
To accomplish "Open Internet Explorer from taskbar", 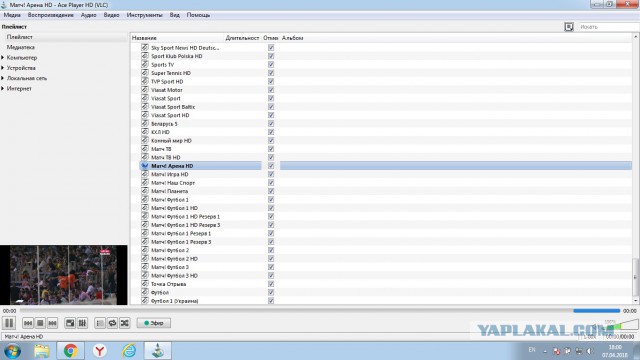I will tap(129, 351).
